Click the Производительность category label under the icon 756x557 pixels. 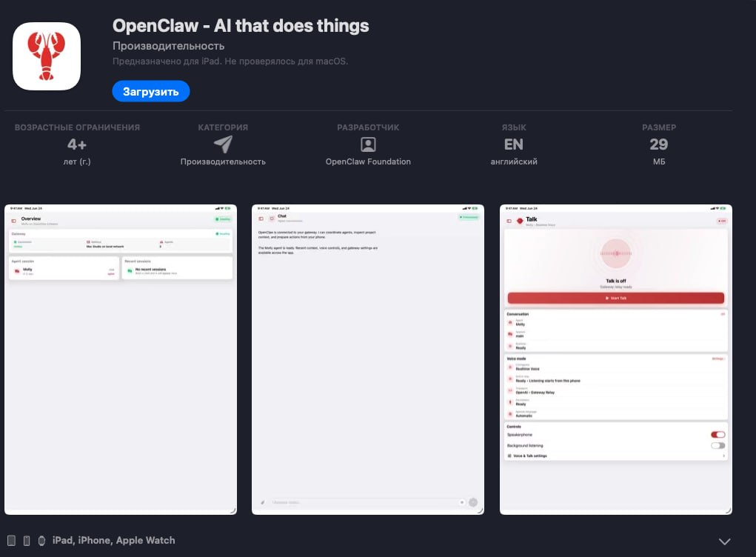point(223,161)
